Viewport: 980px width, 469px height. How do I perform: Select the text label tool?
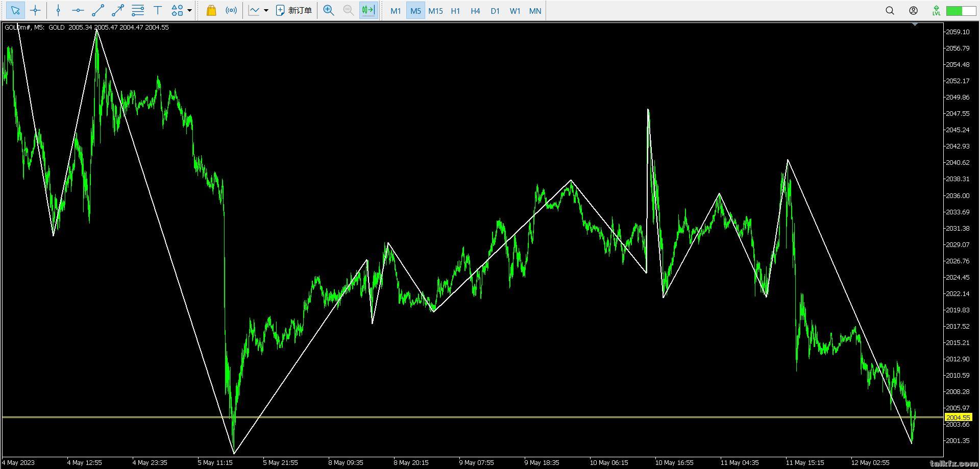click(x=158, y=10)
